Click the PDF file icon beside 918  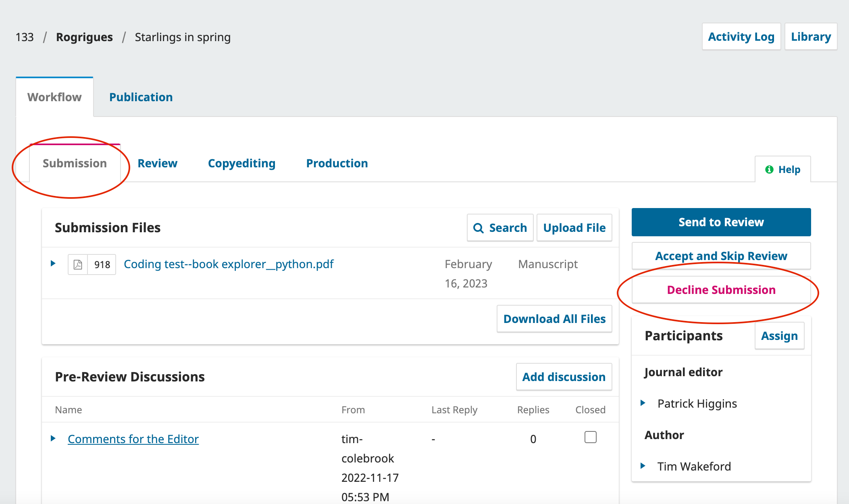coord(78,264)
